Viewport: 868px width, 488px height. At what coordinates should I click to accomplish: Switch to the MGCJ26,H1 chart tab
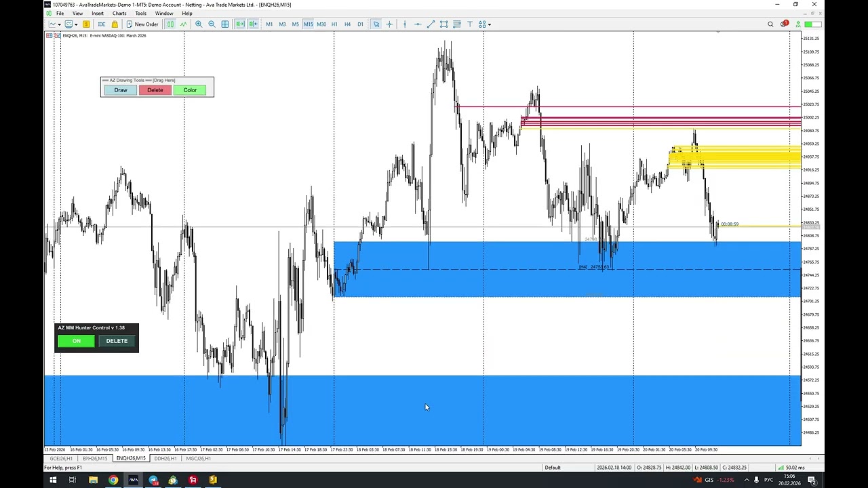[199, 458]
